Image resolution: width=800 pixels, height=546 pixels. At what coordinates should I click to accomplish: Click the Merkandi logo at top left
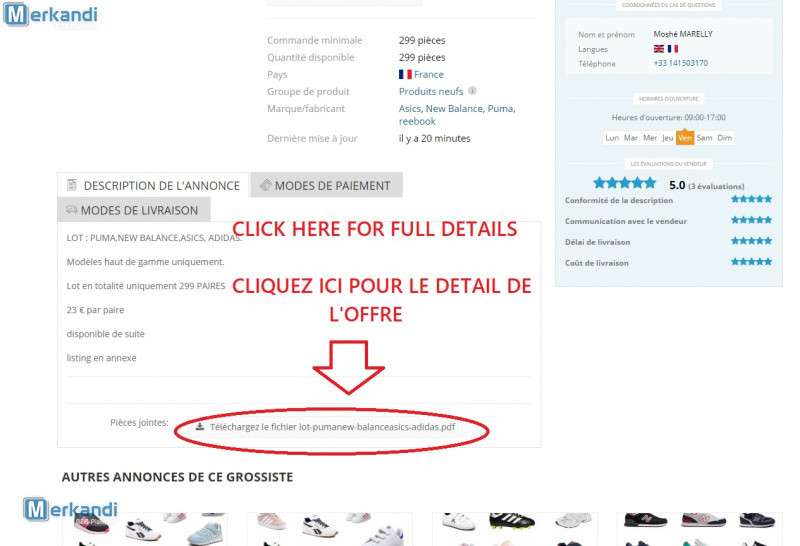pos(51,14)
